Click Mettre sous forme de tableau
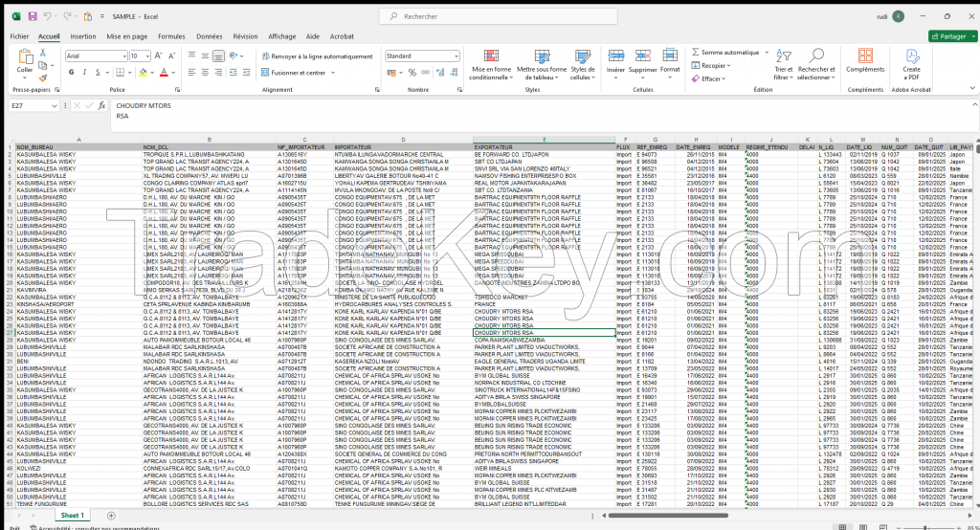The height and width of the screenshot is (530, 980). tap(542, 65)
